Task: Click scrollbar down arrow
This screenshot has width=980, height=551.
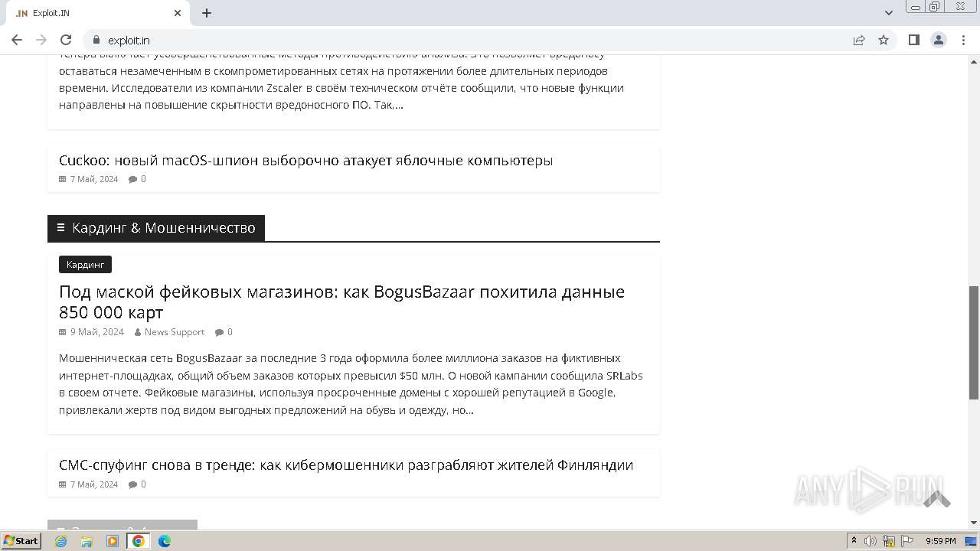Action: [974, 523]
